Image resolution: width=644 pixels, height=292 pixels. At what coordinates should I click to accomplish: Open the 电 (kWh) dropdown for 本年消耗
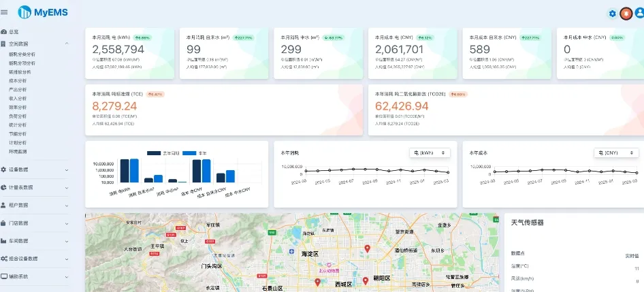point(430,152)
